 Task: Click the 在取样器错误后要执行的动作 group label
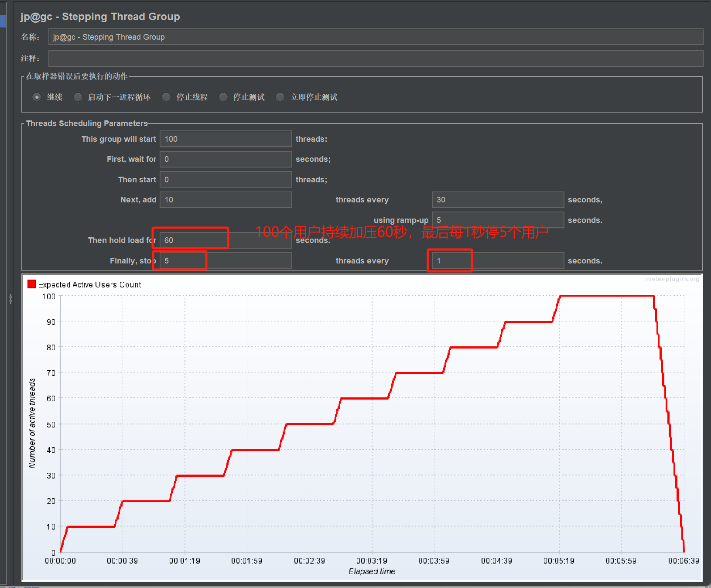(x=77, y=76)
